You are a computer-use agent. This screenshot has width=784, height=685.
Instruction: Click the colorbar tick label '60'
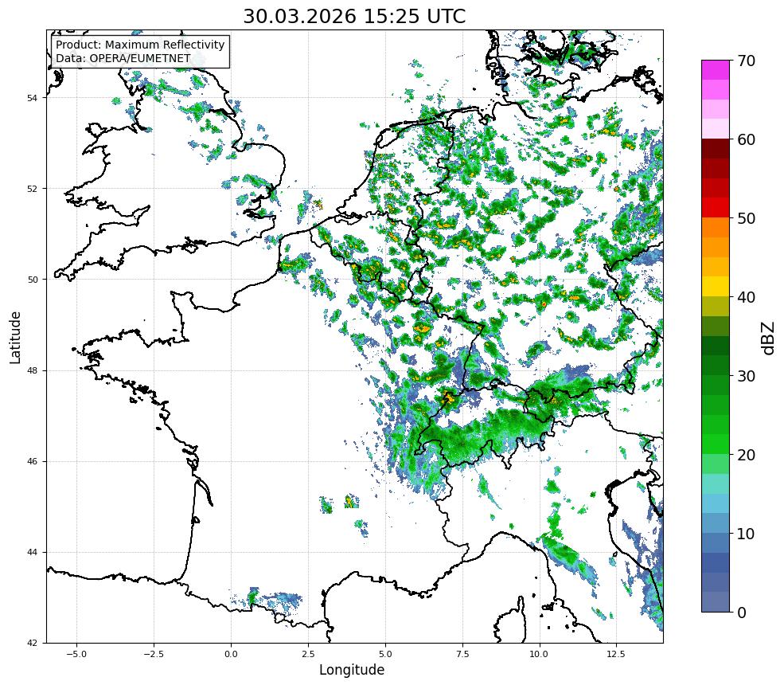(x=746, y=139)
